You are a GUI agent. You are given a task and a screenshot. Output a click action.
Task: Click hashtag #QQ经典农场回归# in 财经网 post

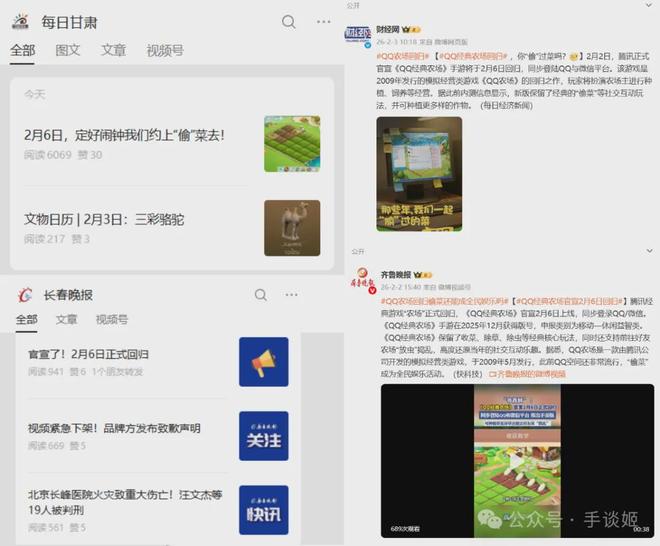473,56
